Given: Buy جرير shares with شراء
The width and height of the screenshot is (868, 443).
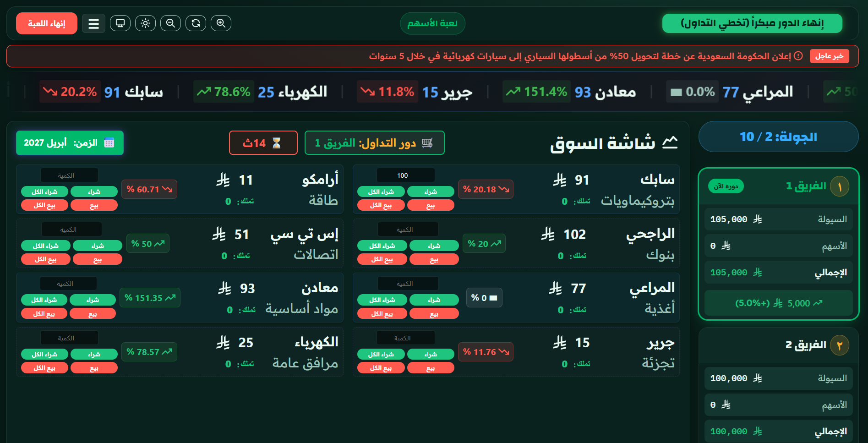Looking at the screenshot, I should [x=430, y=354].
